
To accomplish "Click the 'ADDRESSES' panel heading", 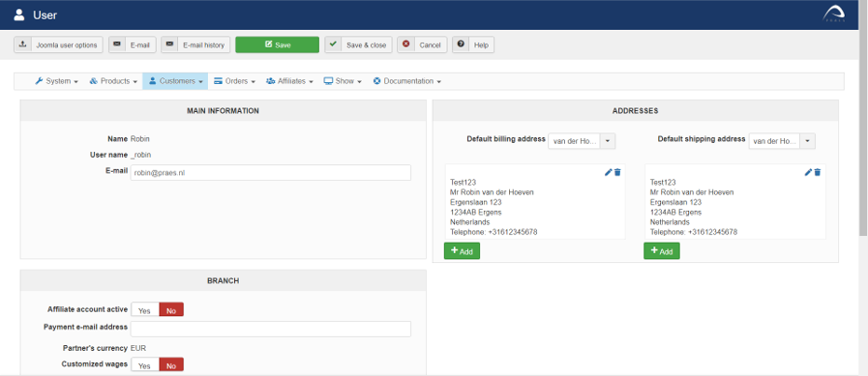I will click(635, 110).
